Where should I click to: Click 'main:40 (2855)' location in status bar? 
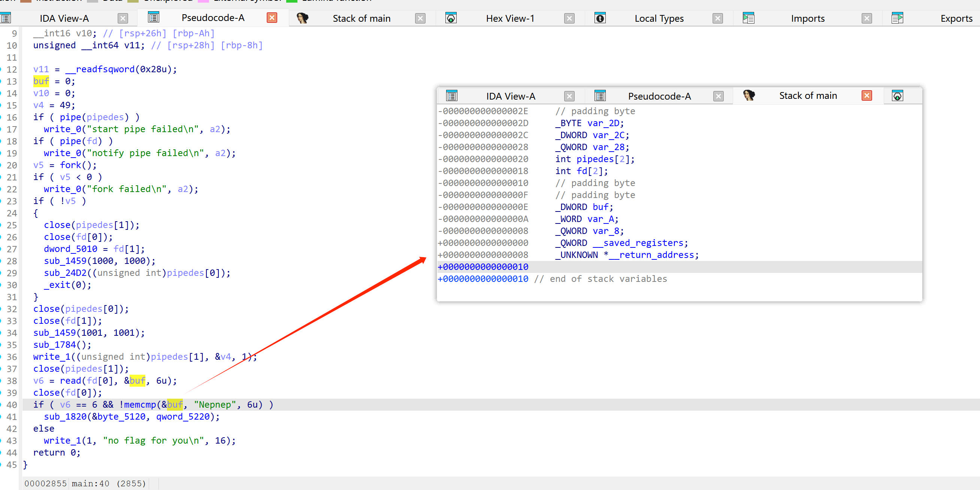[109, 484]
